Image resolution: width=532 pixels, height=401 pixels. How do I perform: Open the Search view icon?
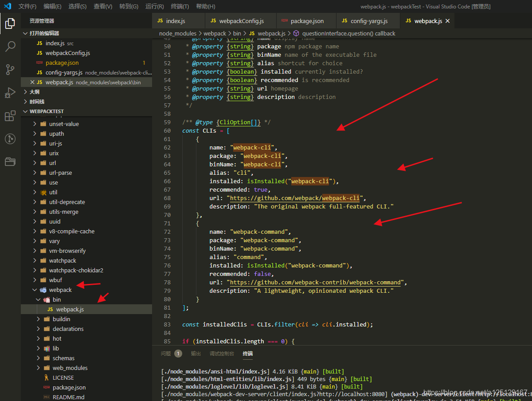tap(10, 46)
